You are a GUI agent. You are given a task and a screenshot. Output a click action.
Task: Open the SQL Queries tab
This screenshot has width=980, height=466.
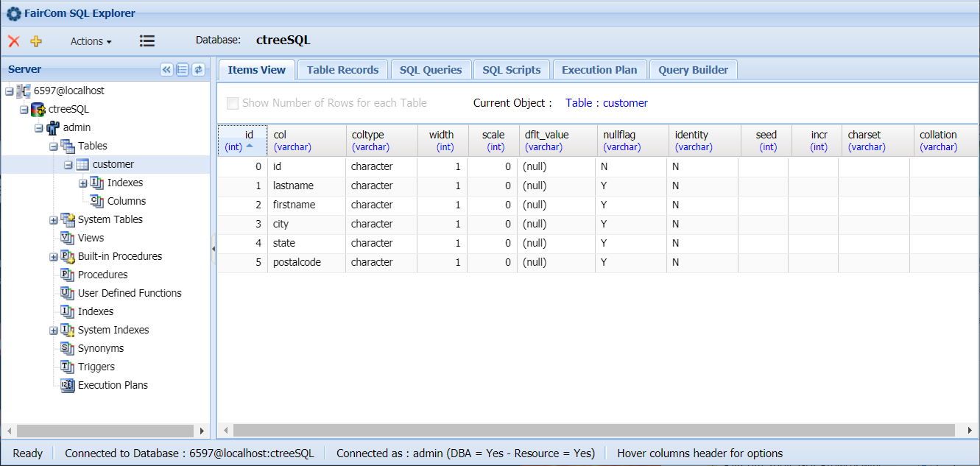(x=431, y=70)
